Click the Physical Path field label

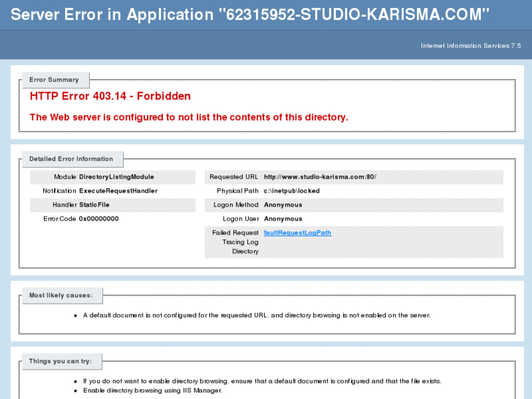tap(238, 191)
